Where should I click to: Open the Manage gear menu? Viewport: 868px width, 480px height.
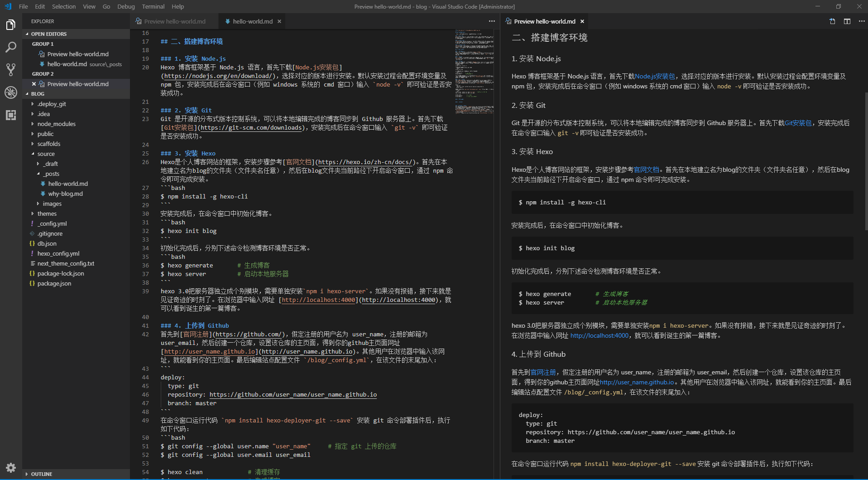[11, 467]
